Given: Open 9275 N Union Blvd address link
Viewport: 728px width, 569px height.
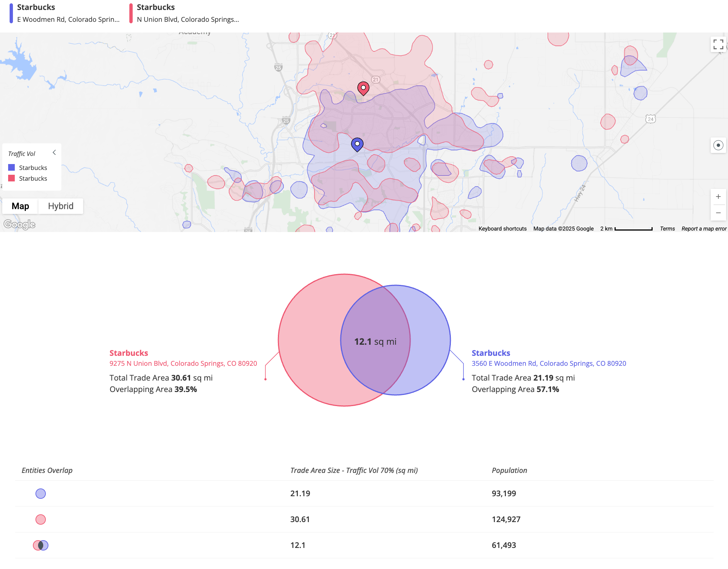Looking at the screenshot, I should (183, 364).
